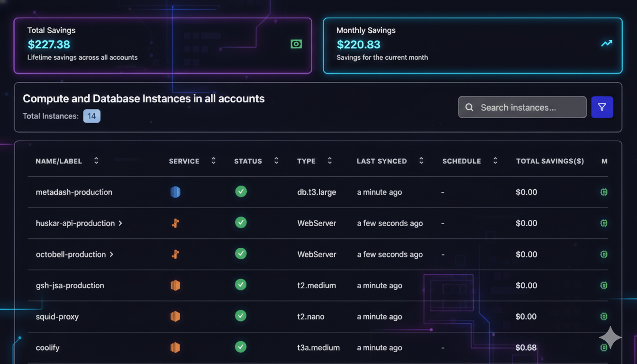Click the Lifetime savings across all accounts caption
Screen dimensions: 637x364
[x=82, y=57]
